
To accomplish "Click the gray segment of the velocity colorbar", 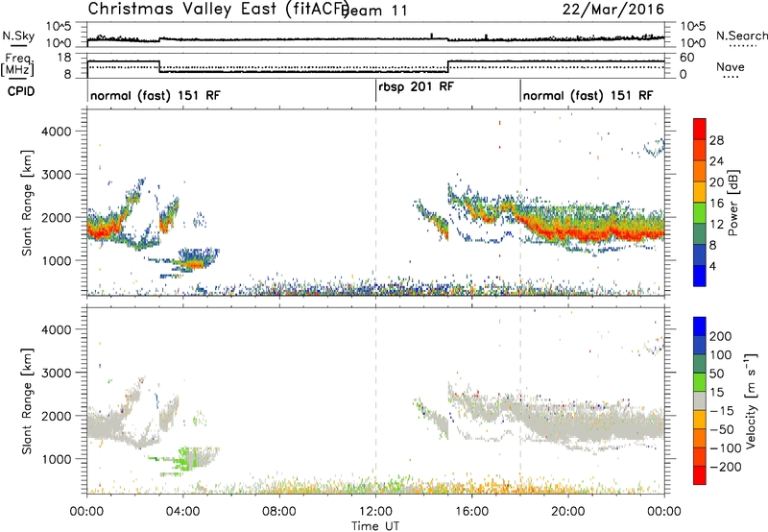I will click(x=700, y=400).
